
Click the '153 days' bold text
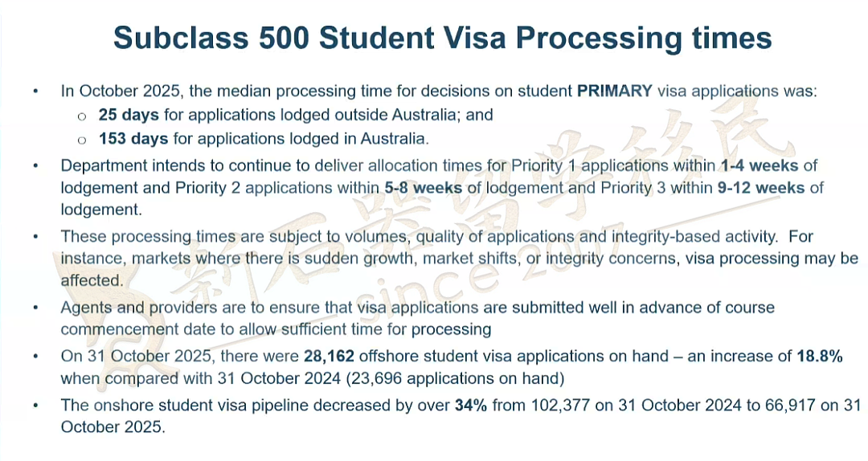[x=133, y=138]
